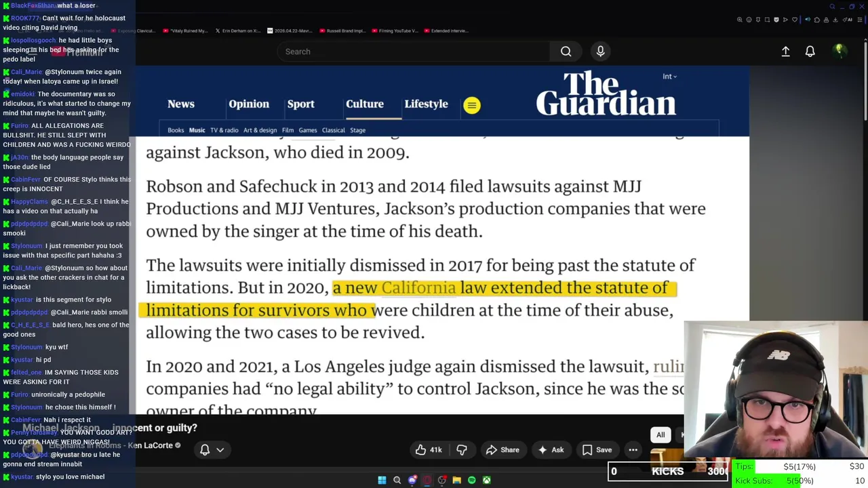
Task: Click the Tips goal progress bar
Action: click(800, 466)
